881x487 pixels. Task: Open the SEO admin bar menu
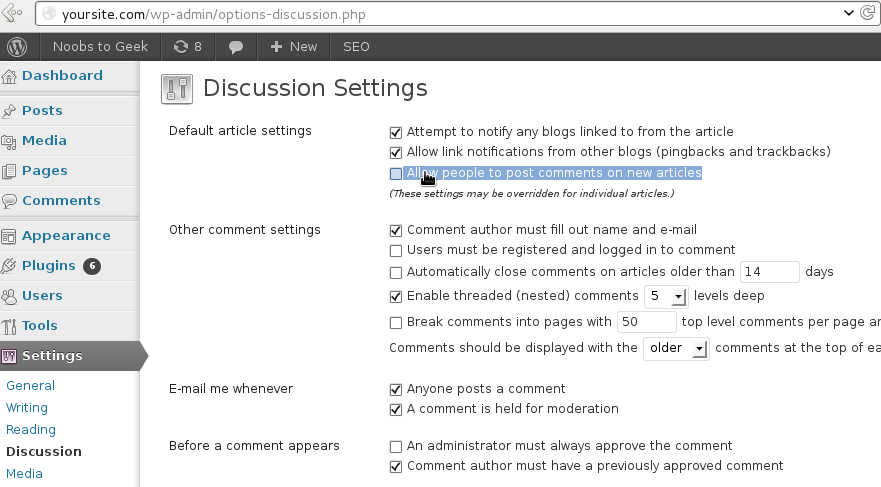tap(356, 47)
